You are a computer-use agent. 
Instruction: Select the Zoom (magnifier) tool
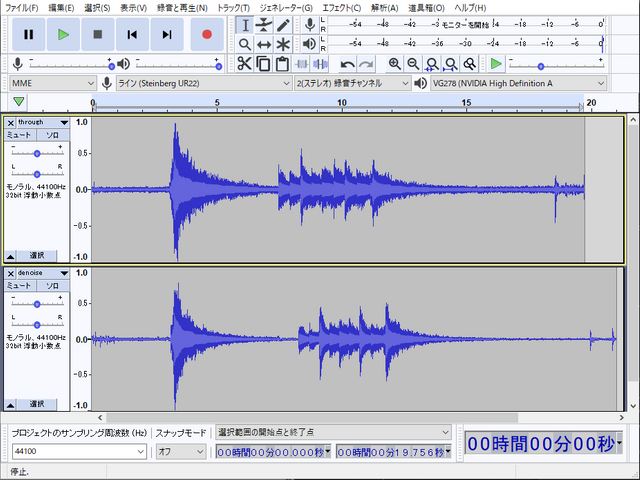(245, 44)
